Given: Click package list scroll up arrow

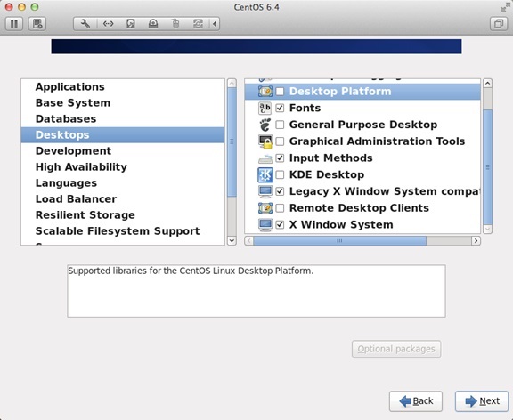Looking at the screenshot, I should (x=487, y=83).
